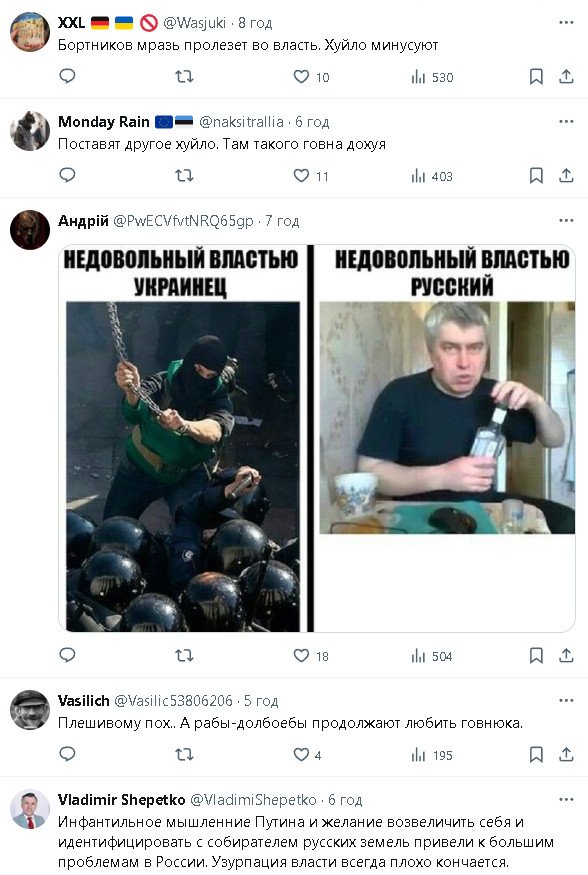This screenshot has width=588, height=875.
Task: View the 530 views analytics on XXL tweet
Action: [432, 77]
